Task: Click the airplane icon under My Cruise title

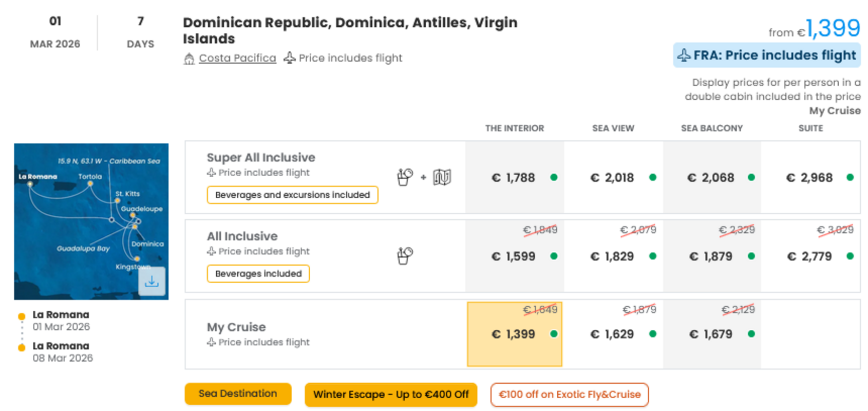Action: click(x=211, y=342)
